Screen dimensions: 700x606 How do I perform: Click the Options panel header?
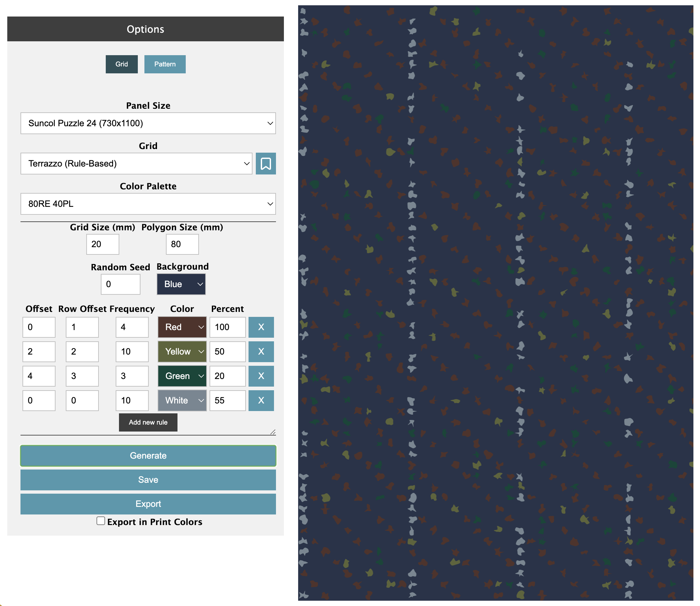[145, 29]
